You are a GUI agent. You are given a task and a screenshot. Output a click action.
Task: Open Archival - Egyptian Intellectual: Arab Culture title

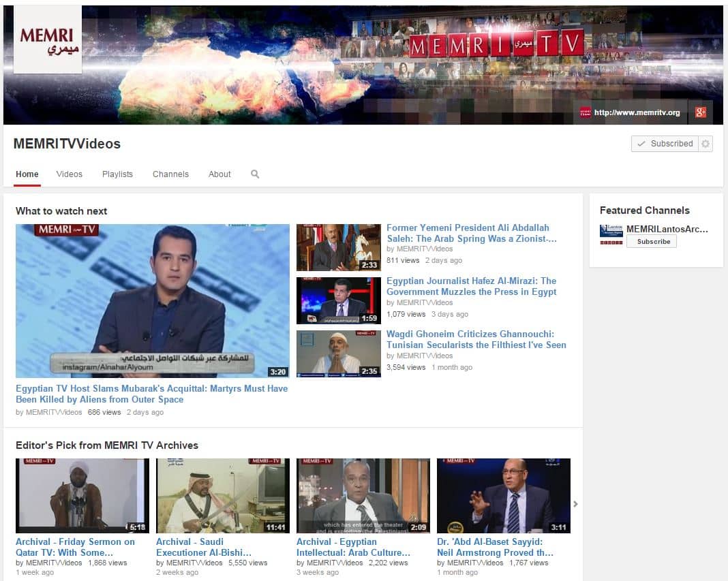353,547
